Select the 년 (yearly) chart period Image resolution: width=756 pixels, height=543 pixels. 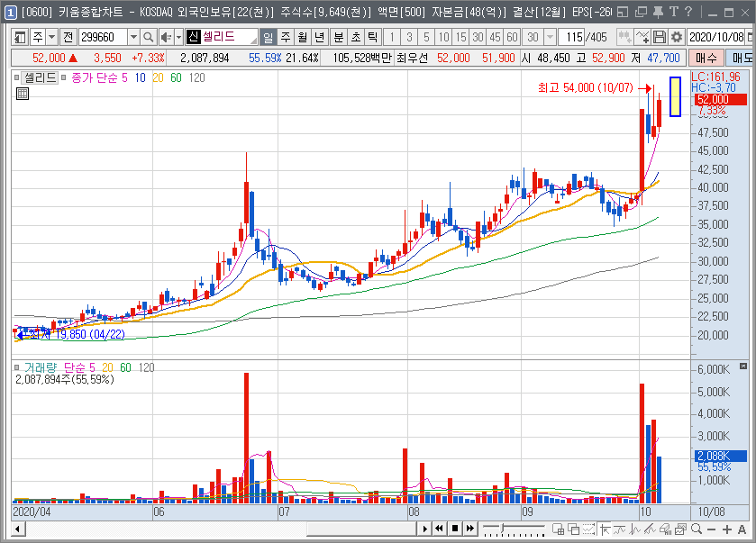click(319, 37)
